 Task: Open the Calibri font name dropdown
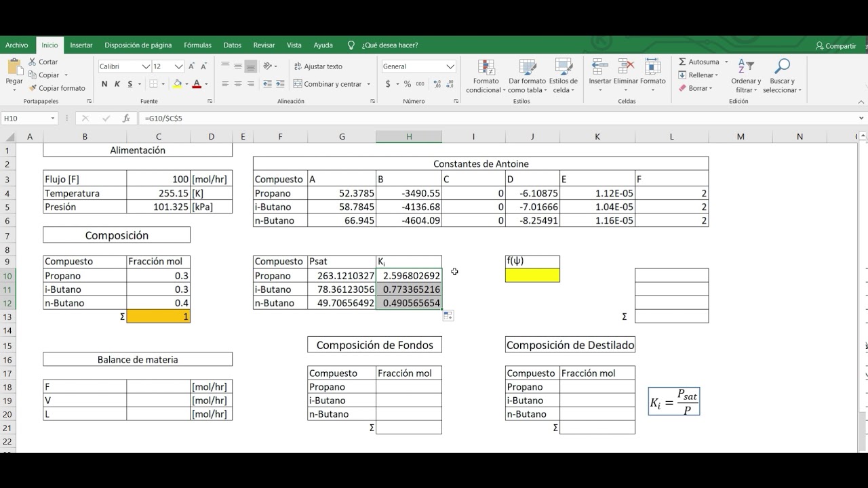point(146,66)
